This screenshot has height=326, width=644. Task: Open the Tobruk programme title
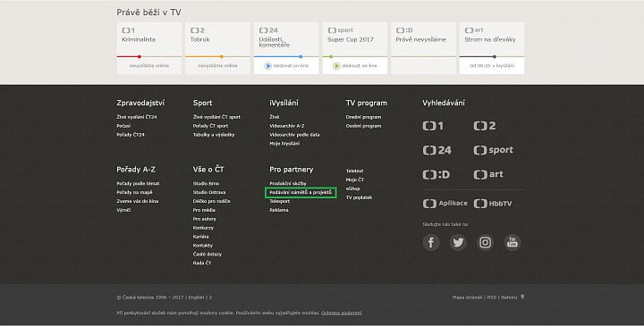(x=200, y=40)
